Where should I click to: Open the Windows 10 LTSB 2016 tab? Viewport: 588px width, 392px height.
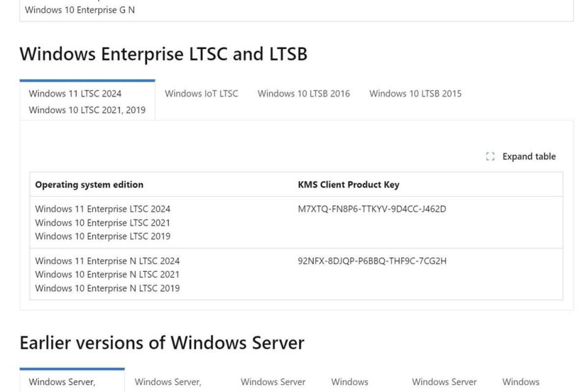(304, 94)
